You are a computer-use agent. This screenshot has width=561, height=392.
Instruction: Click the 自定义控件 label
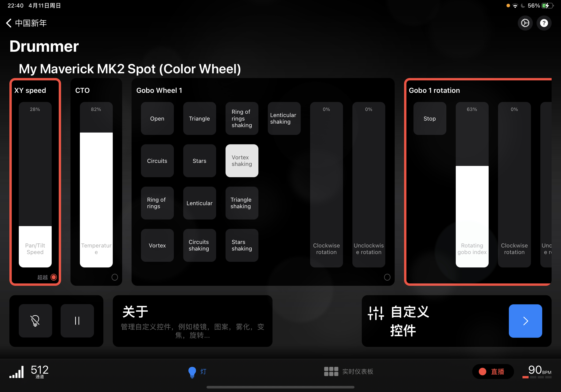coord(409,321)
